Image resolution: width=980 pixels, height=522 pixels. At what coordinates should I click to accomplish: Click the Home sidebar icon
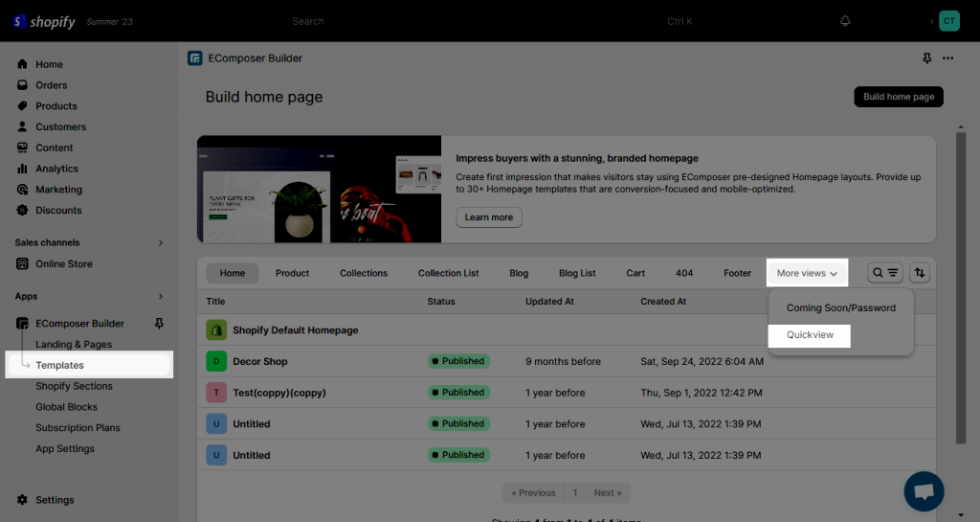pyautogui.click(x=23, y=64)
